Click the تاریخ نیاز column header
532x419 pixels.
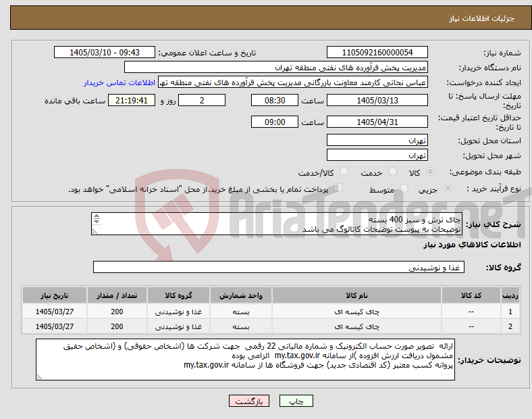pyautogui.click(x=55, y=295)
